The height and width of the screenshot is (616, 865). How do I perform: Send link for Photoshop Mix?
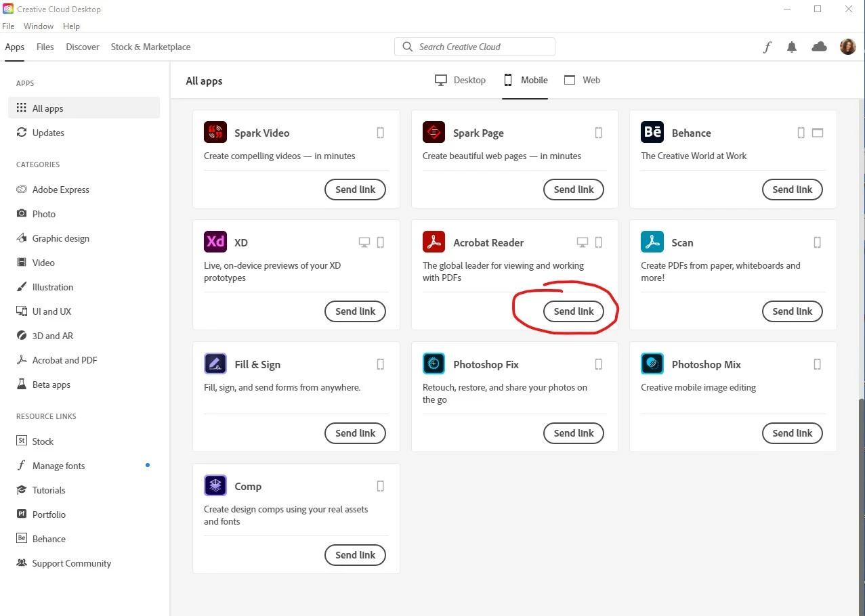793,433
